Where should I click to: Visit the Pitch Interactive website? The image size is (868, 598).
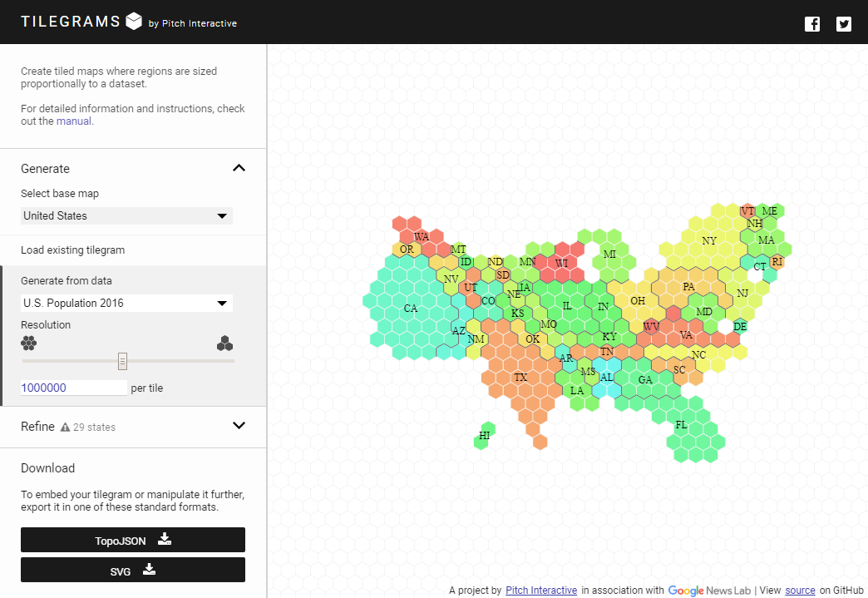(x=541, y=591)
